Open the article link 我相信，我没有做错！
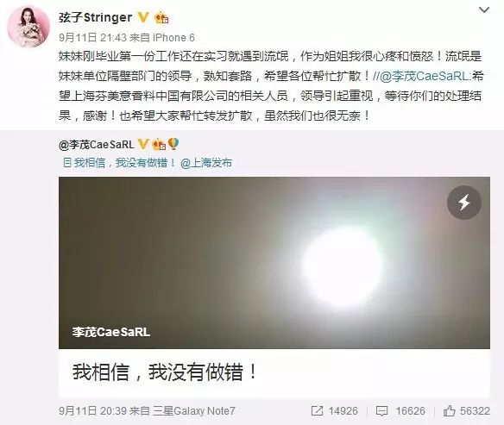The image size is (504, 425). (x=120, y=163)
